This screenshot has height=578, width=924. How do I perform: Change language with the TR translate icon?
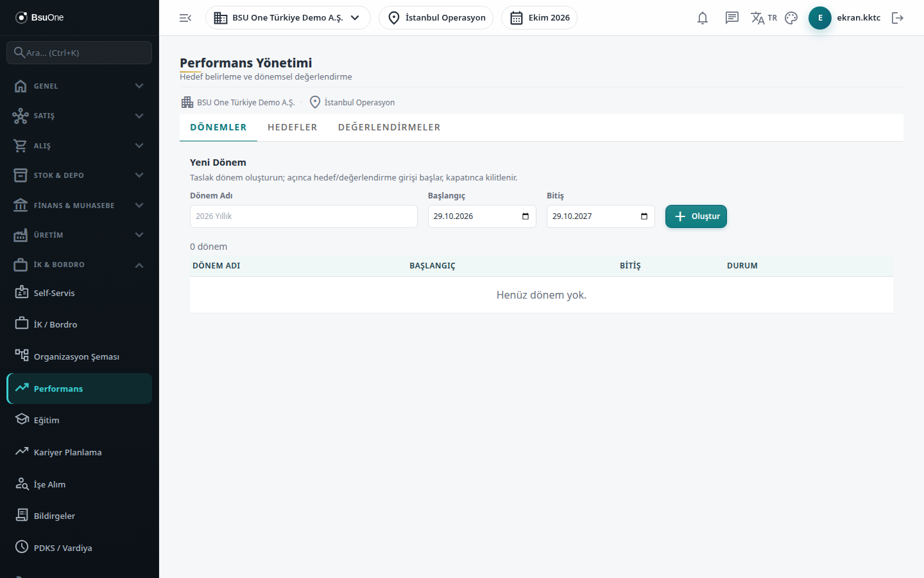pos(764,18)
